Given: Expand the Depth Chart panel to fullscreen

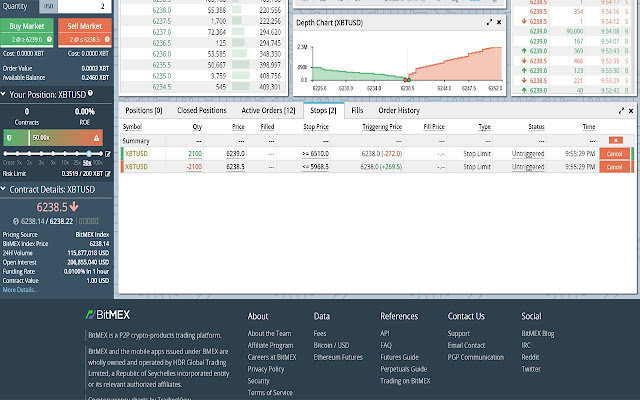Looking at the screenshot, I should [x=489, y=22].
